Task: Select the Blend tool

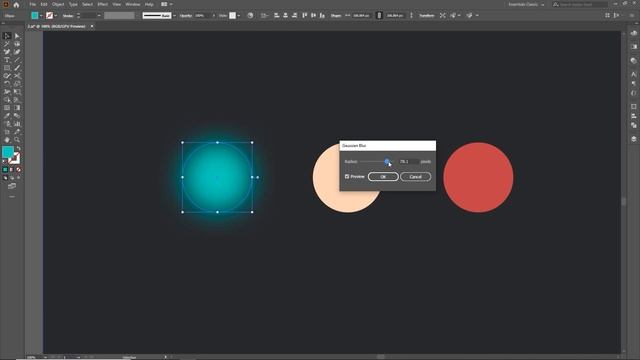Action: click(x=17, y=116)
